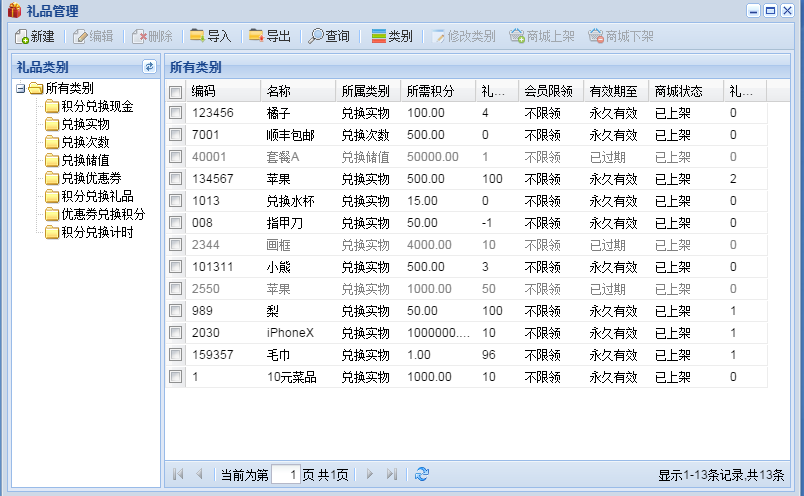Check the row for 指甲刀
Viewport: 804px width, 496px height.
175,223
